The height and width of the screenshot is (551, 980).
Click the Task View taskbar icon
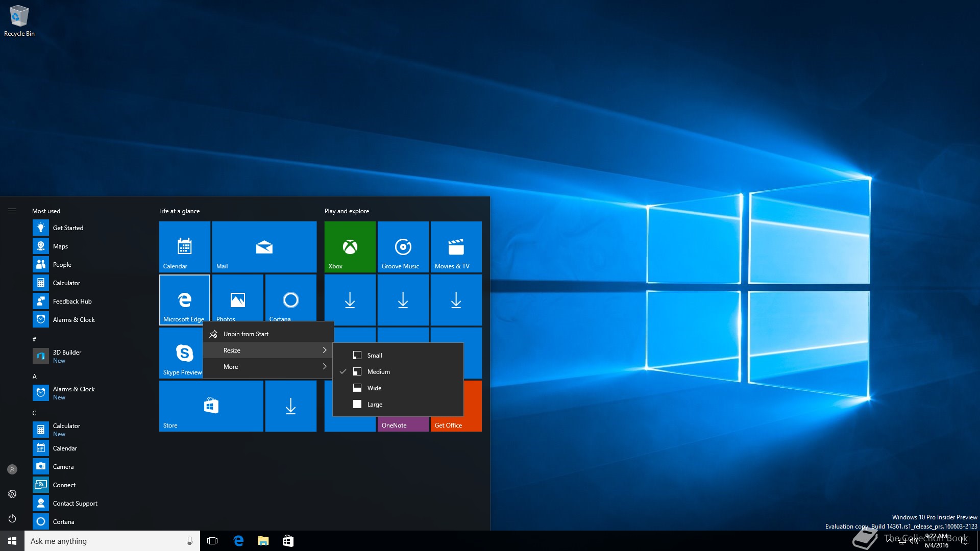(x=212, y=541)
